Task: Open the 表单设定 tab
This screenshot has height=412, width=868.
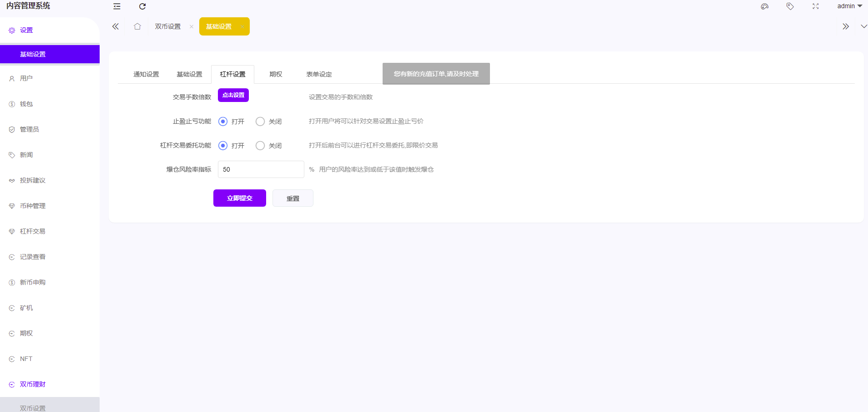Action: 319,74
